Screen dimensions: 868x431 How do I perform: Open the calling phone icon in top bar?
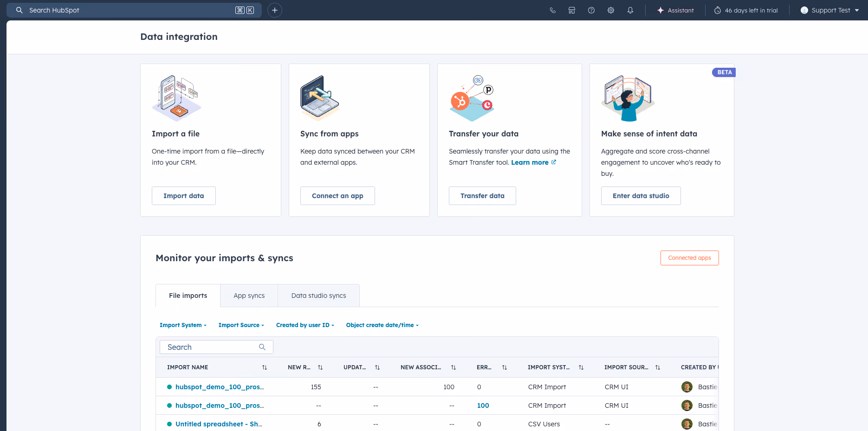pos(552,10)
